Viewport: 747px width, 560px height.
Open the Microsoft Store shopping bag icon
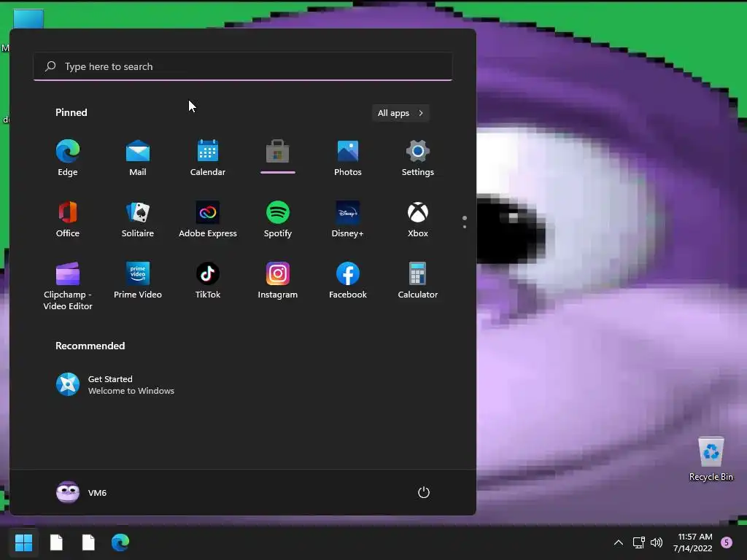click(278, 152)
